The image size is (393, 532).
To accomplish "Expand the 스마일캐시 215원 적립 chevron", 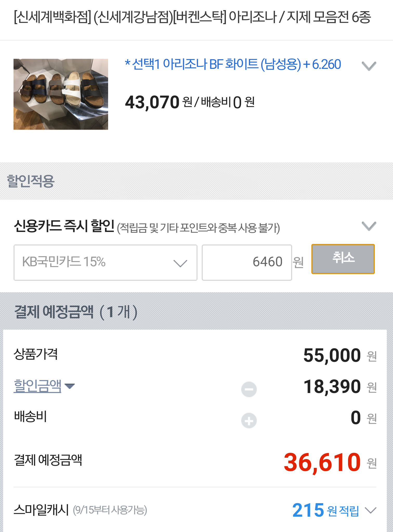I will click(370, 510).
